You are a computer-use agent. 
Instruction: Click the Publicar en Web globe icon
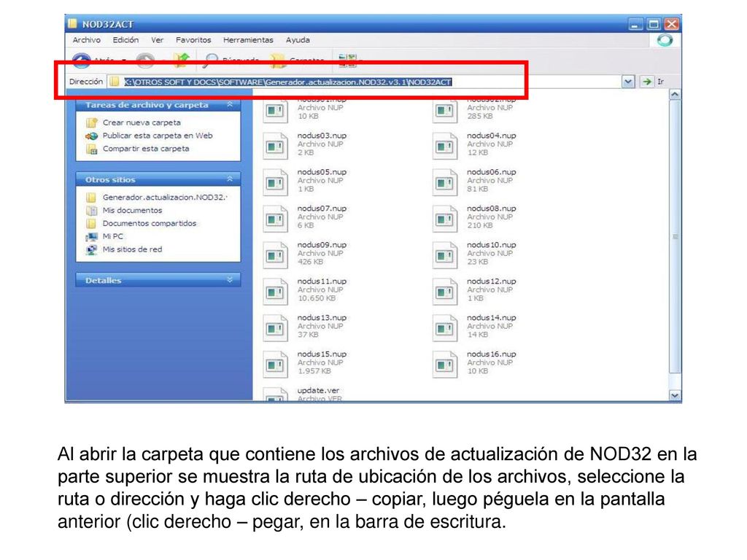(91, 136)
